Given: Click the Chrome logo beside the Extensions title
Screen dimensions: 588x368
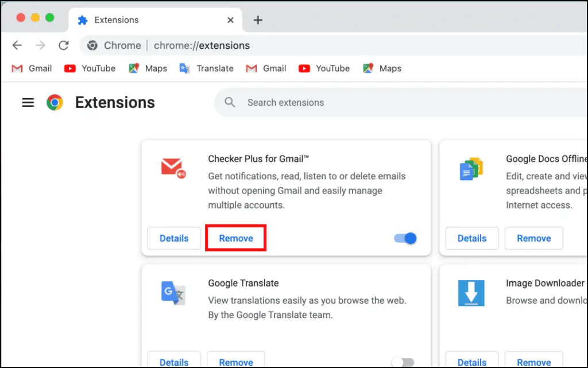Looking at the screenshot, I should (x=55, y=102).
